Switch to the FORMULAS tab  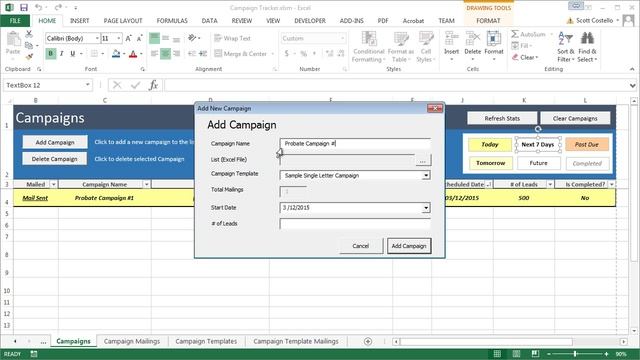pyautogui.click(x=172, y=20)
